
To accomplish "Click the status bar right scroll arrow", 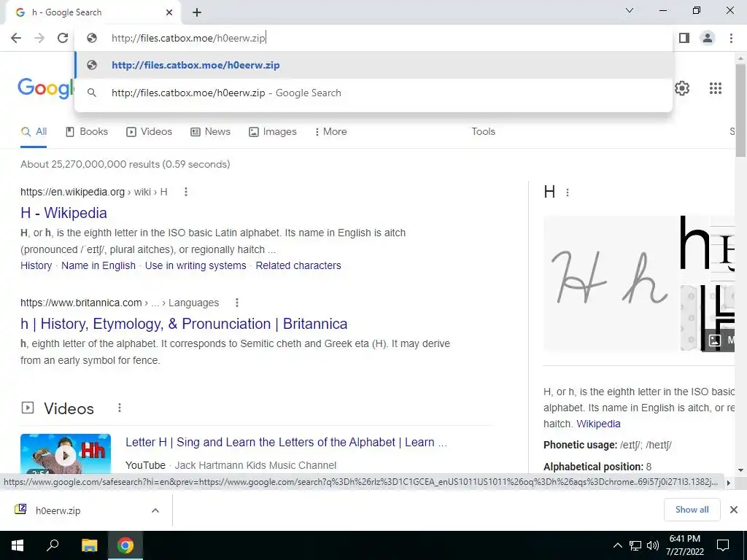I will click(729, 483).
